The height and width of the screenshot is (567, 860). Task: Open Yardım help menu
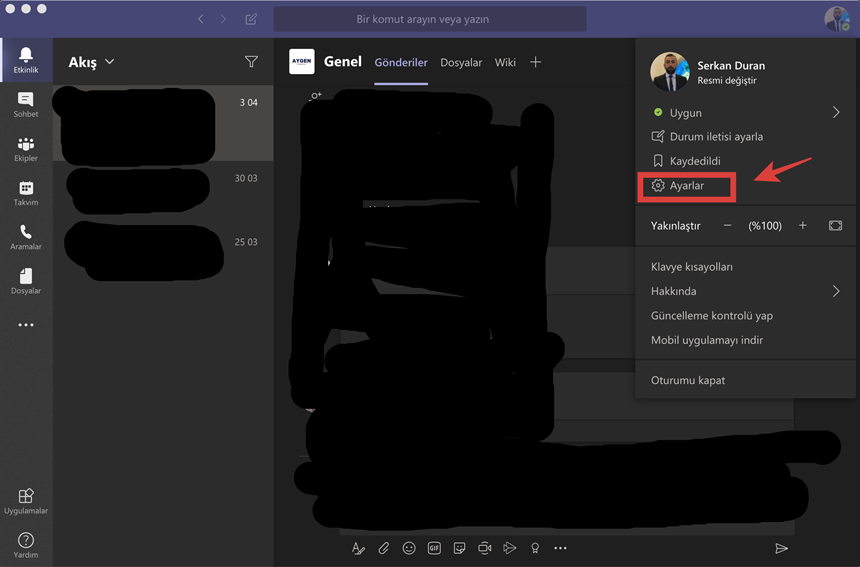coord(26,545)
